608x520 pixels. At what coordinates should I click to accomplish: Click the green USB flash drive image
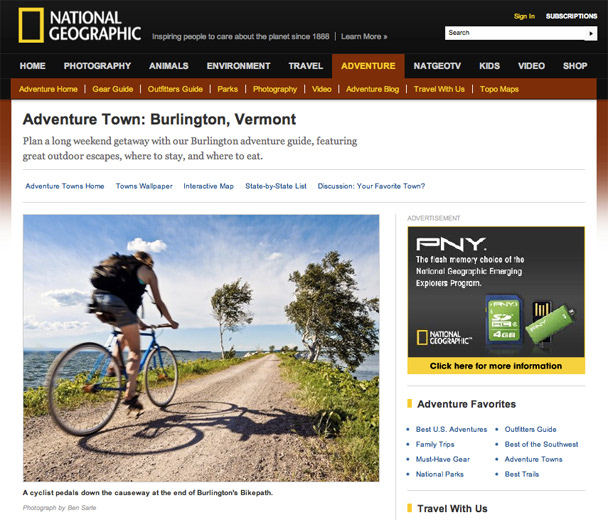[550, 322]
